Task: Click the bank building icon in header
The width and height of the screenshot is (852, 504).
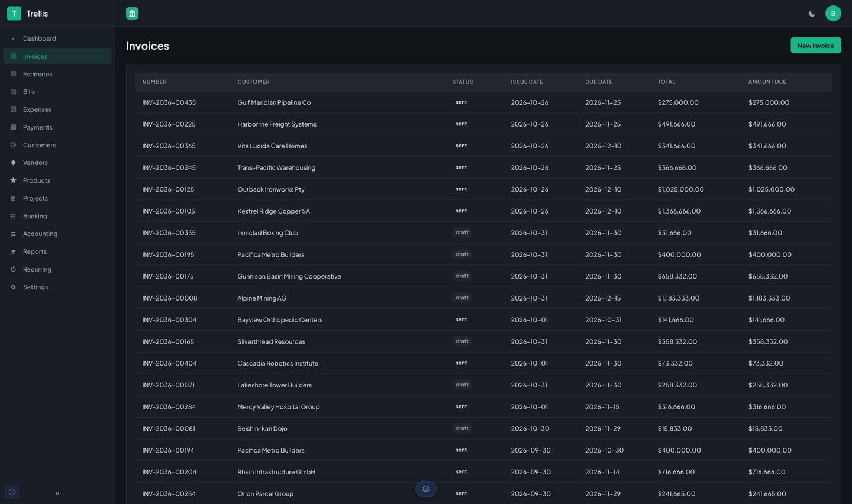Action: [x=133, y=13]
